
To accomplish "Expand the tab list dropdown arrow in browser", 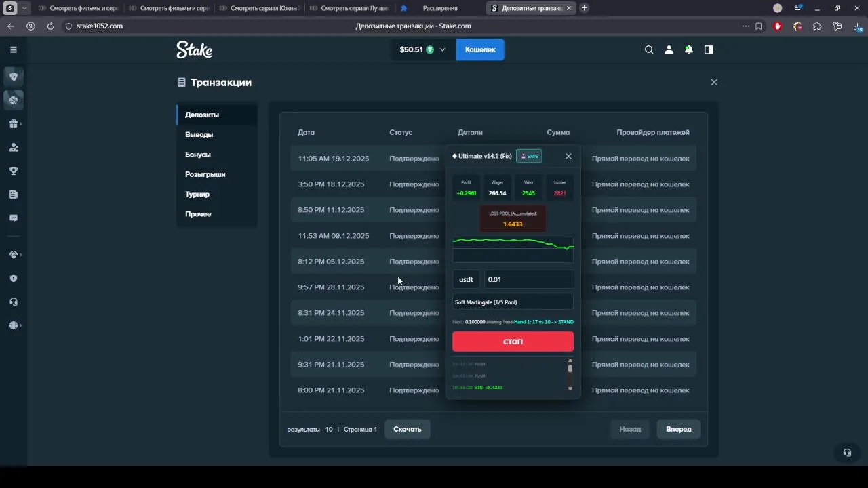I will 25,8.
